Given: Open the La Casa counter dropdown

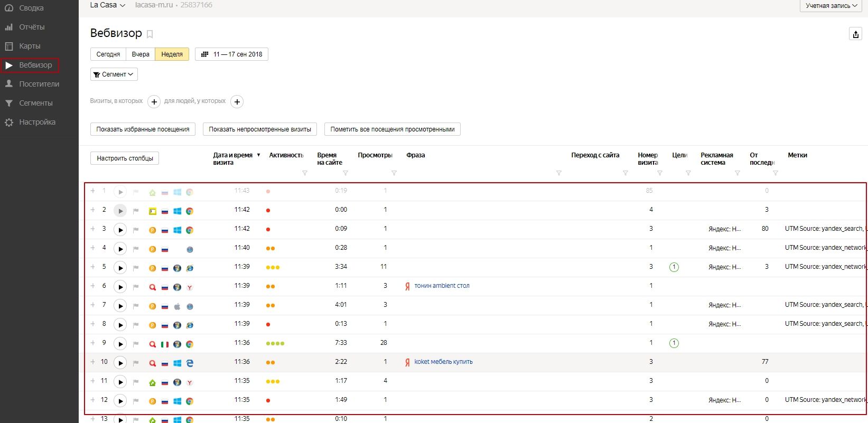Looking at the screenshot, I should point(108,5).
